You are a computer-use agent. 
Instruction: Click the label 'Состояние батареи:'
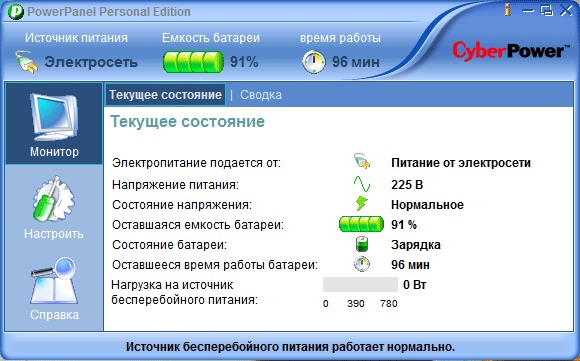169,245
